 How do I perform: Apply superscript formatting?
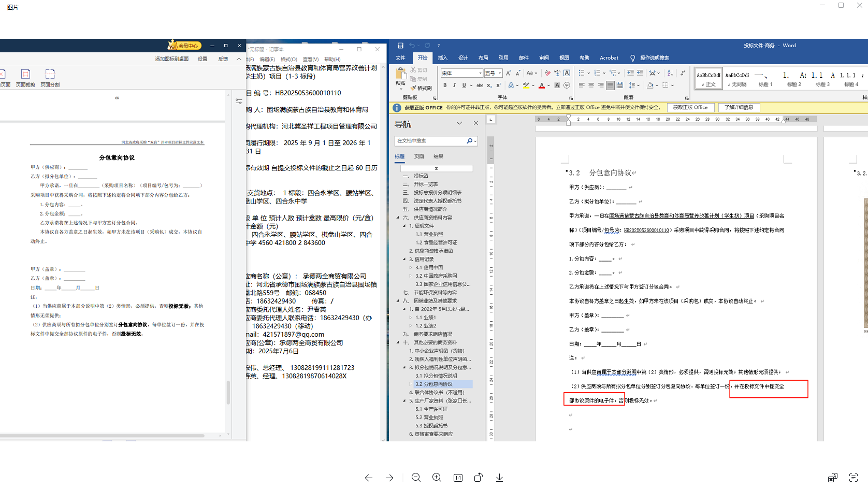pos(499,85)
